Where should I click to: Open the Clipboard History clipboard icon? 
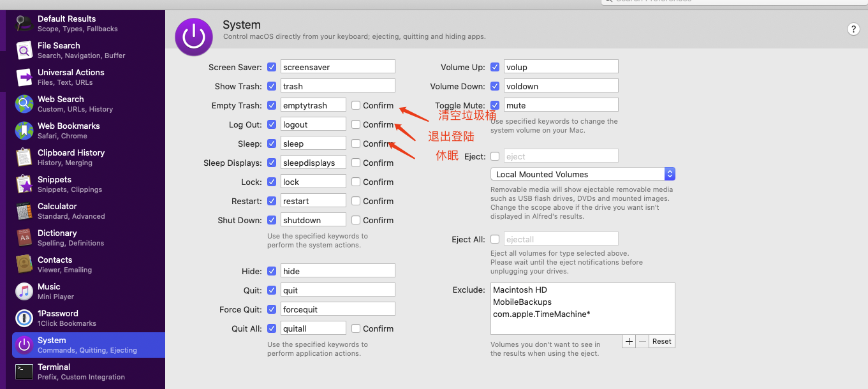[24, 158]
